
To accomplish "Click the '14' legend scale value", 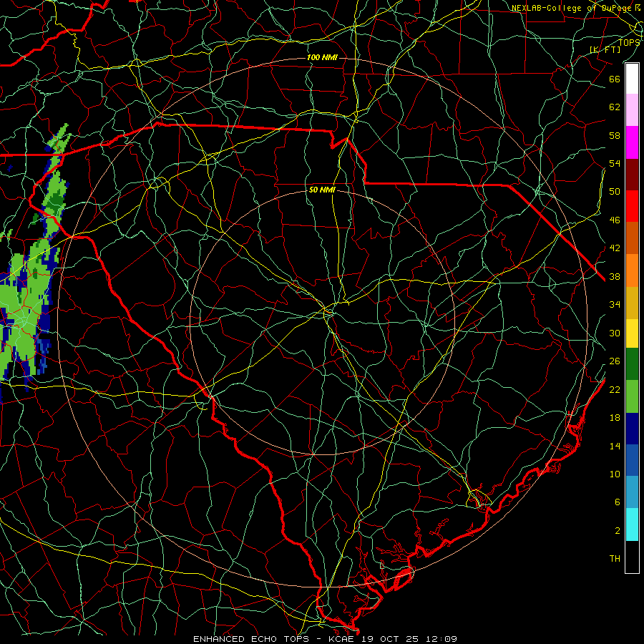I will (615, 446).
